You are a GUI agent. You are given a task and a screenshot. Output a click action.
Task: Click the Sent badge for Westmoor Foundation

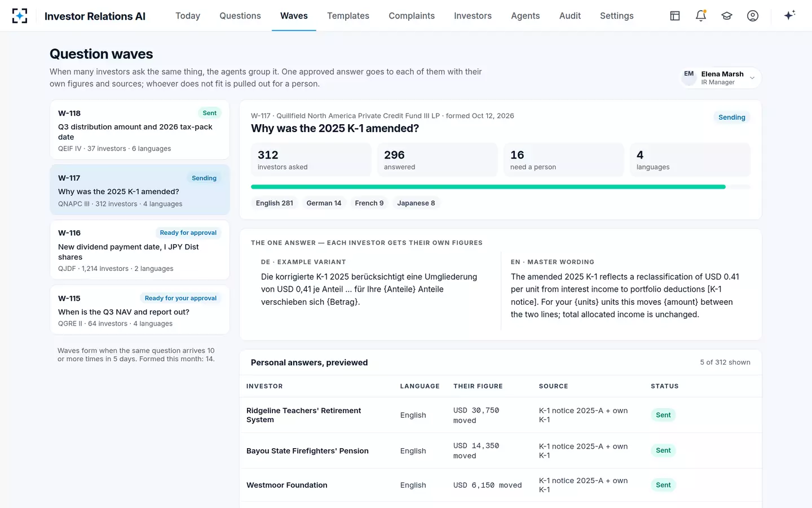tap(663, 485)
